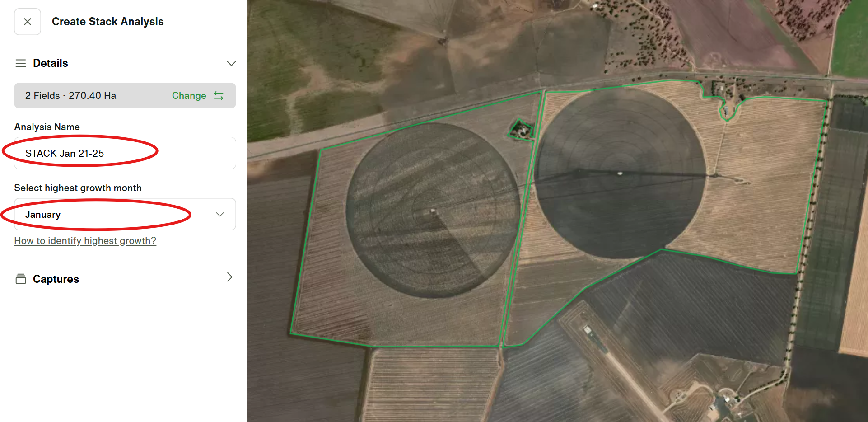Click the dropdown chevron next to January
This screenshot has width=868, height=422.
[220, 214]
